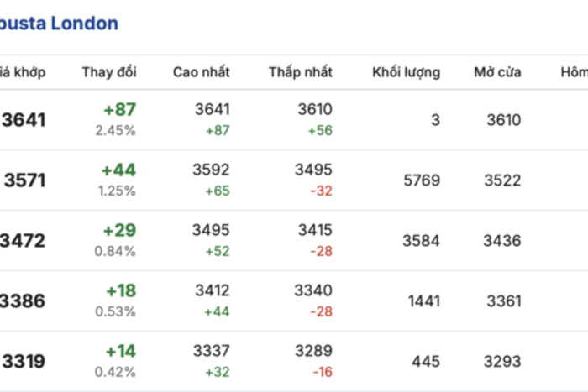Select the matched price 3571
The width and height of the screenshot is (588, 392).
point(25,180)
